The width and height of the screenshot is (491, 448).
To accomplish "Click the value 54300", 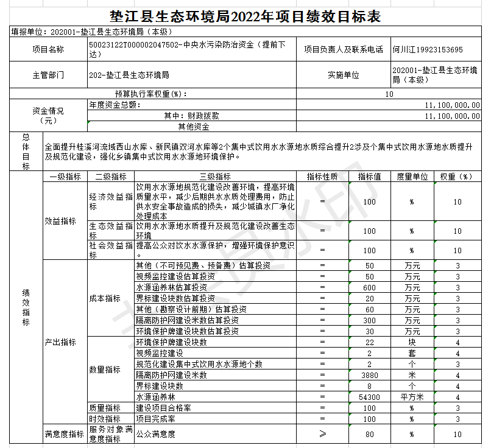I will click(x=370, y=397).
